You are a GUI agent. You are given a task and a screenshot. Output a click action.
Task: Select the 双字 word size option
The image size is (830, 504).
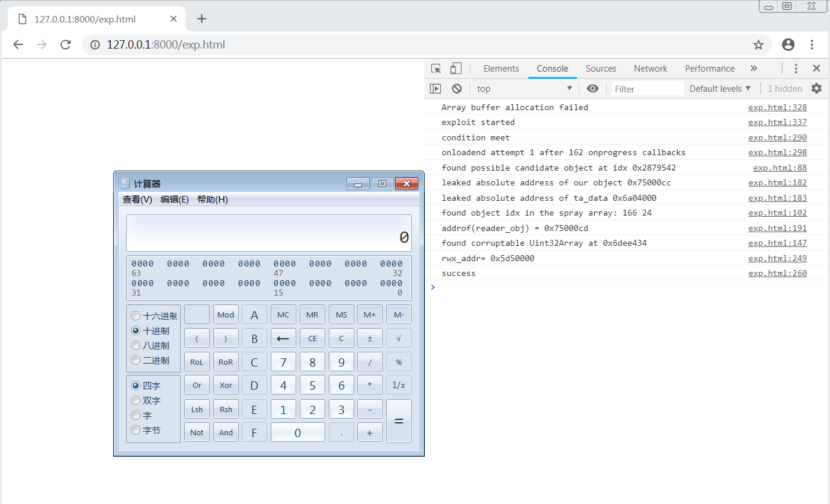[x=136, y=401]
